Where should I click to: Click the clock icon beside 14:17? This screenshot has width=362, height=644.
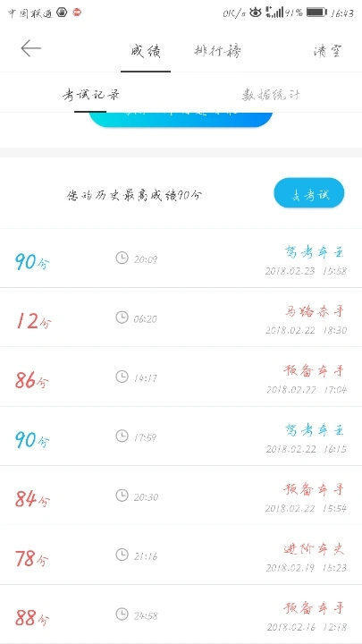(122, 377)
